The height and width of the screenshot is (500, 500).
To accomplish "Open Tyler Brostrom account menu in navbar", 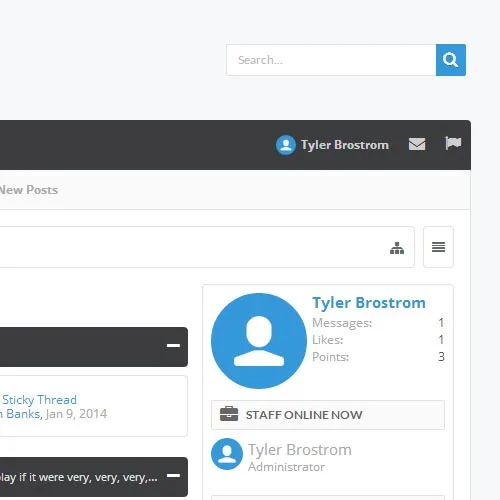I will pos(345,145).
